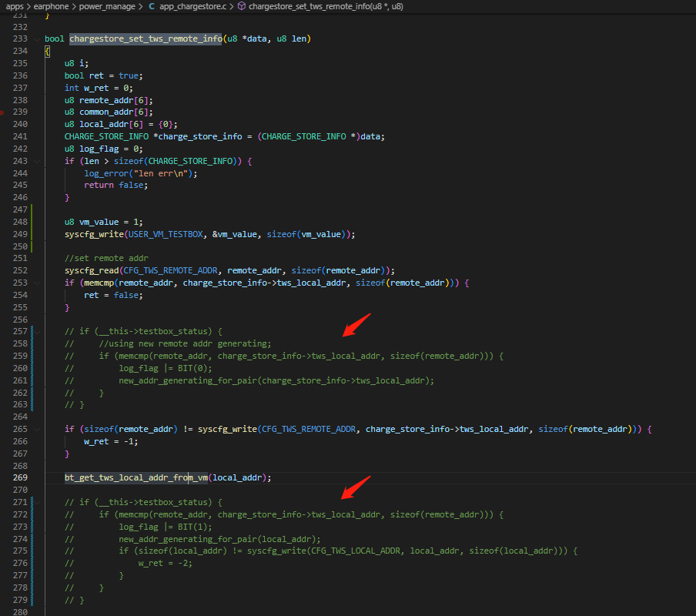Click 'int w_ret = 0;' declaration

(x=99, y=88)
